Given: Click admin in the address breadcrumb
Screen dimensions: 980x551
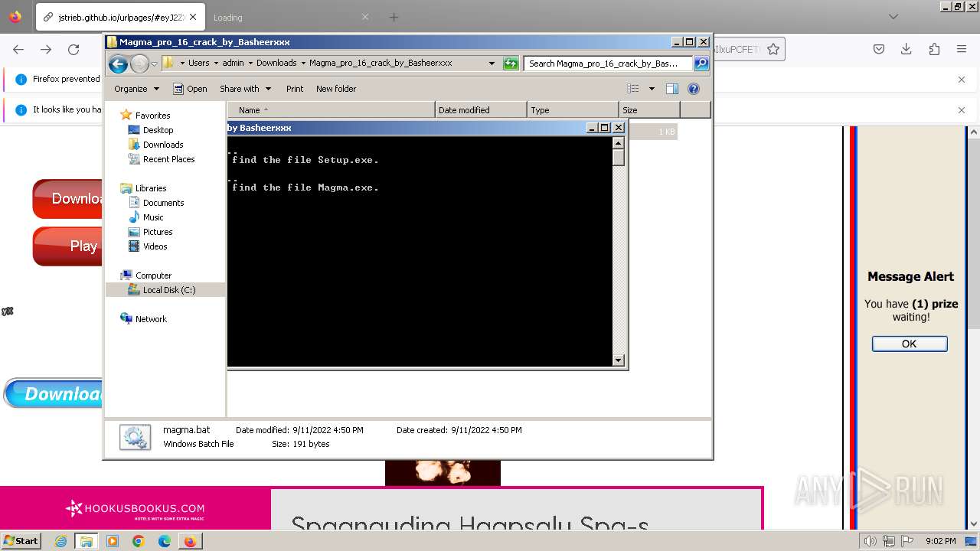Looking at the screenshot, I should pyautogui.click(x=233, y=64).
